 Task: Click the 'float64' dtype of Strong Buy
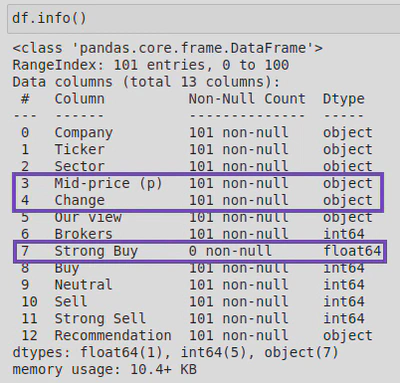352,251
